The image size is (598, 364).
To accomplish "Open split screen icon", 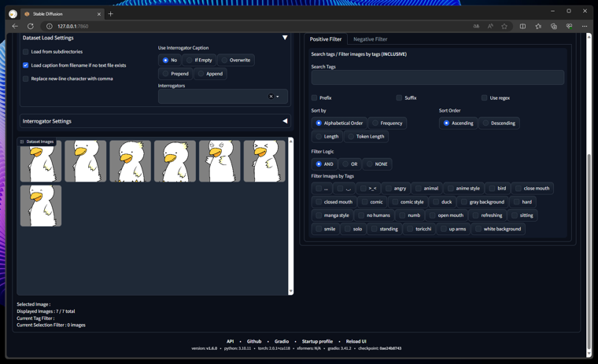I will point(523,26).
